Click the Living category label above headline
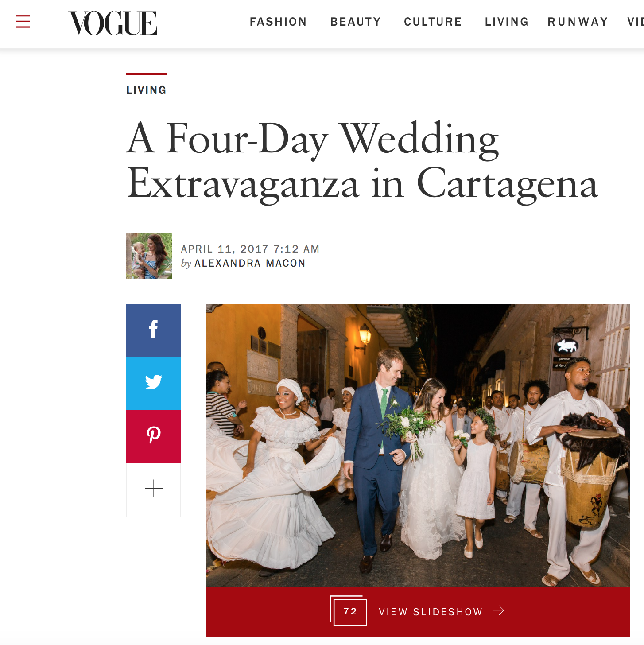644x645 pixels. 147,90
